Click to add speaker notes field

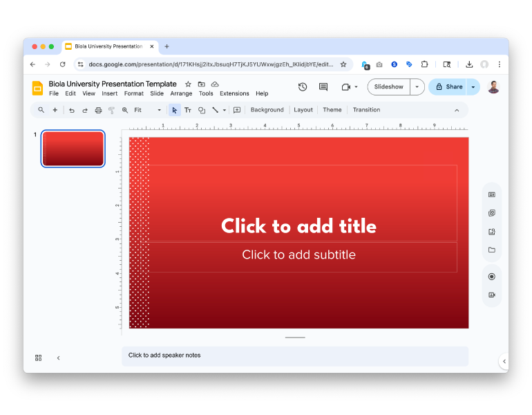[295, 356]
